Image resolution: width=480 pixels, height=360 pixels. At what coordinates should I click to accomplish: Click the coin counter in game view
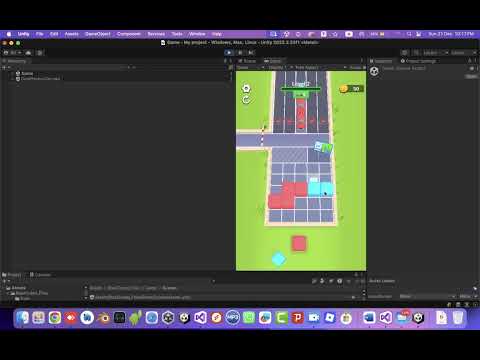352,89
